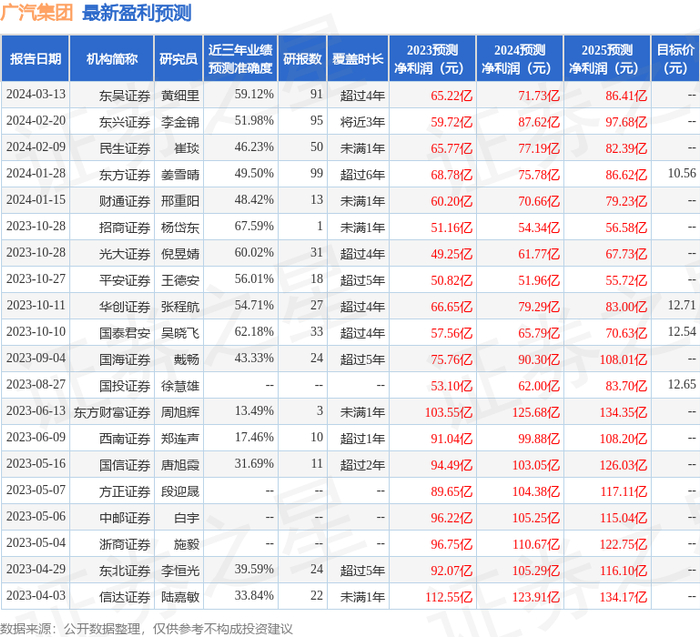Click researcher name 段迎晟
The width and height of the screenshot is (700, 637).
coord(180,491)
